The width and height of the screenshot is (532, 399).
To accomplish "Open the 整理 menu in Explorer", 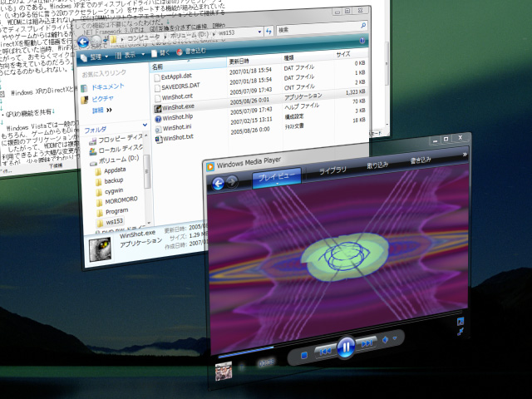I will click(x=94, y=57).
